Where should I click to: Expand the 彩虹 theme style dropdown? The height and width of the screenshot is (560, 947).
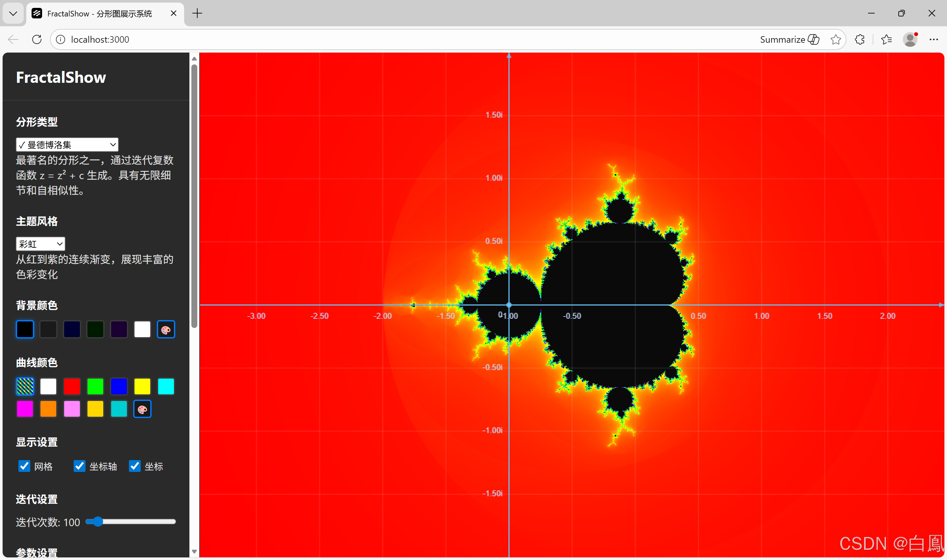pyautogui.click(x=40, y=244)
